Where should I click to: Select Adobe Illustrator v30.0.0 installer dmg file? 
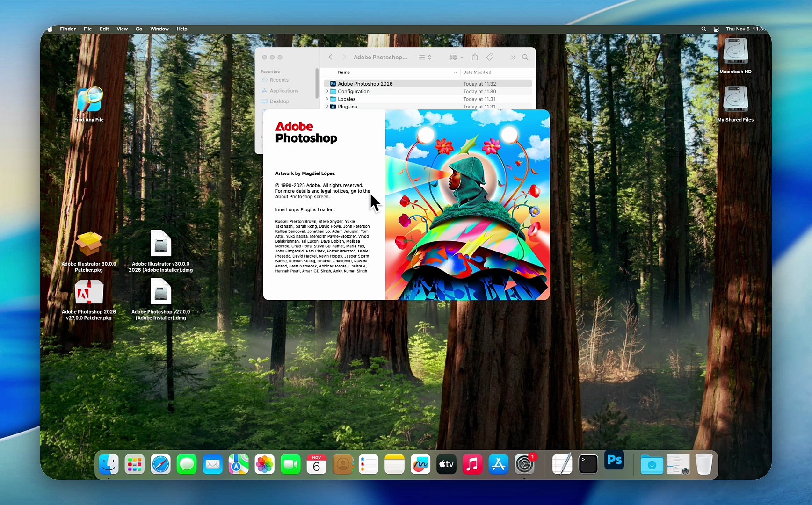[161, 252]
